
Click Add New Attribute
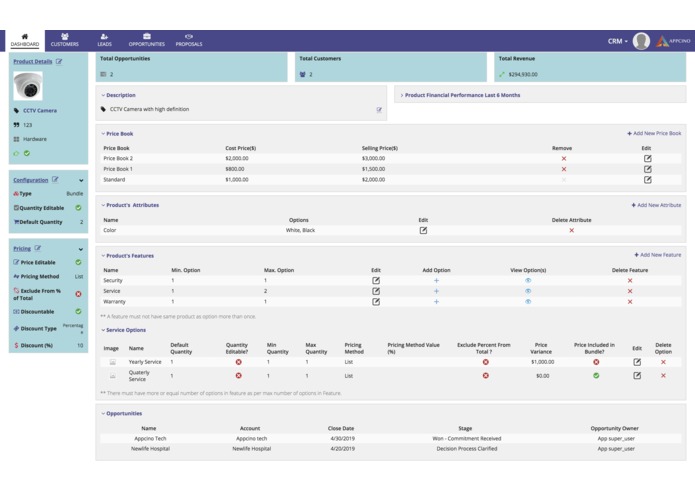(656, 205)
